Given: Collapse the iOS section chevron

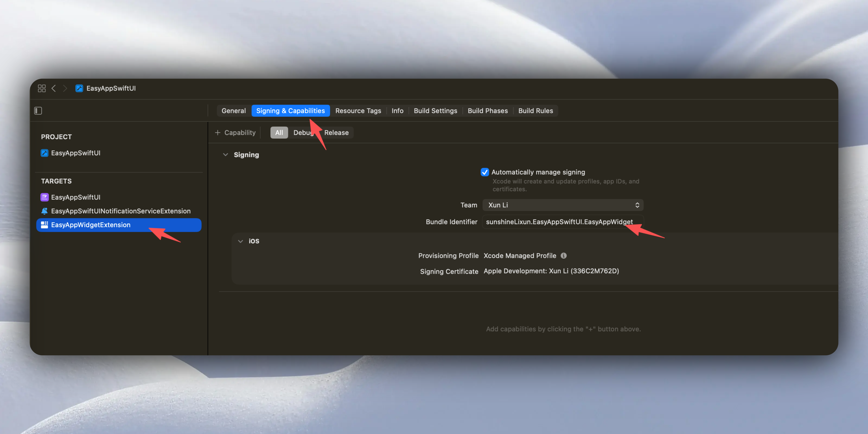Looking at the screenshot, I should (240, 241).
